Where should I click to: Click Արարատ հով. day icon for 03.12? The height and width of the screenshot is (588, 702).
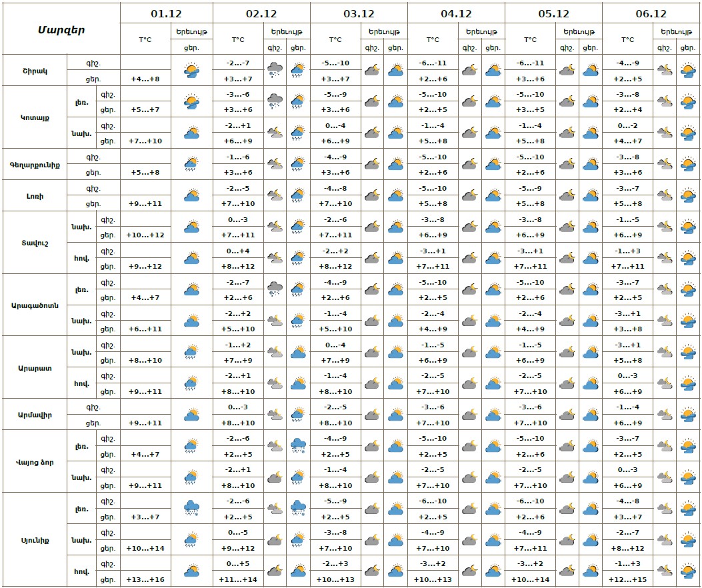pos(395,383)
